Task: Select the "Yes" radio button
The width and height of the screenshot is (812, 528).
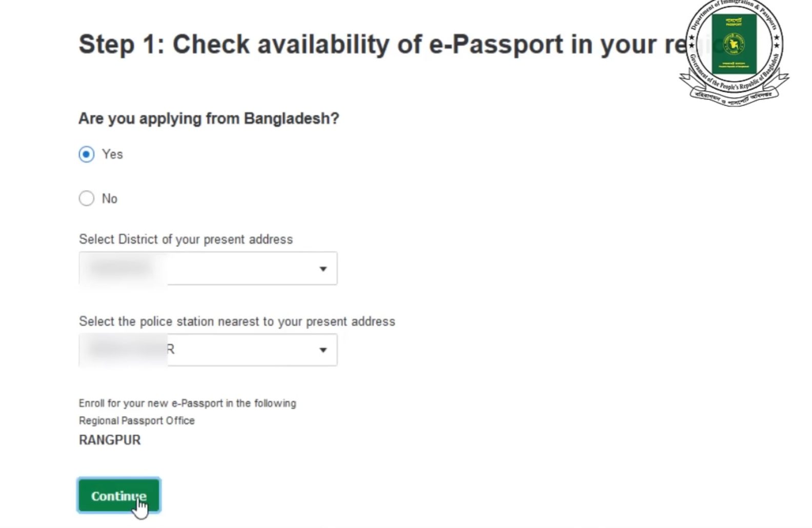Action: [86, 153]
